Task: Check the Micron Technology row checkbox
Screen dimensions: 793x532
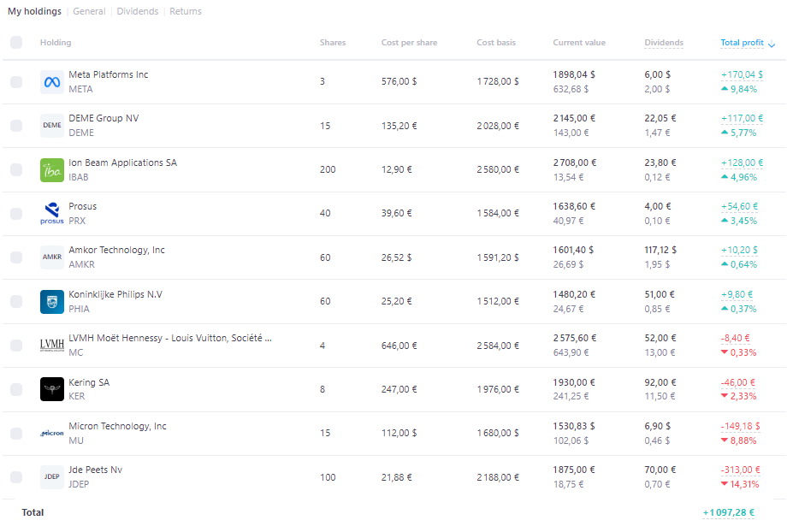Action: (x=16, y=433)
